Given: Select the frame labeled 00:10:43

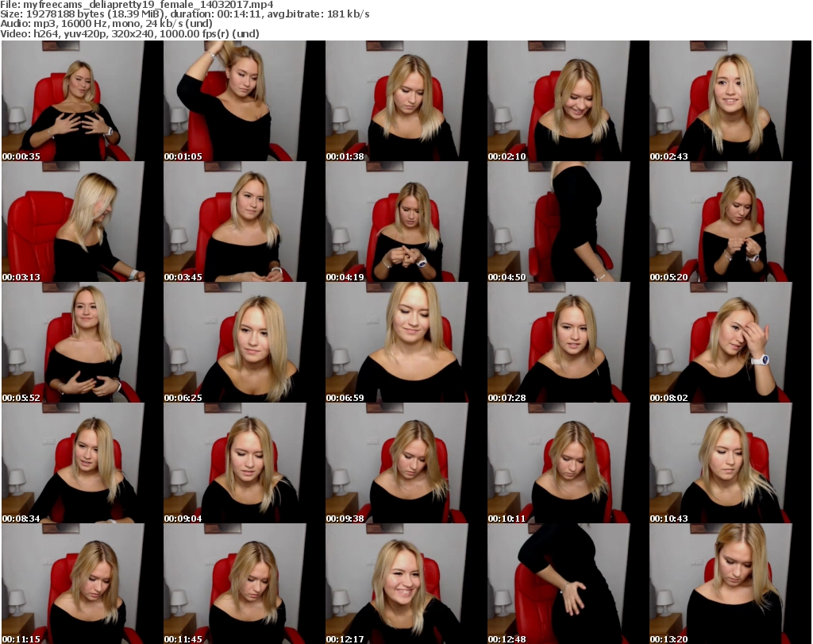Looking at the screenshot, I should 730,463.
